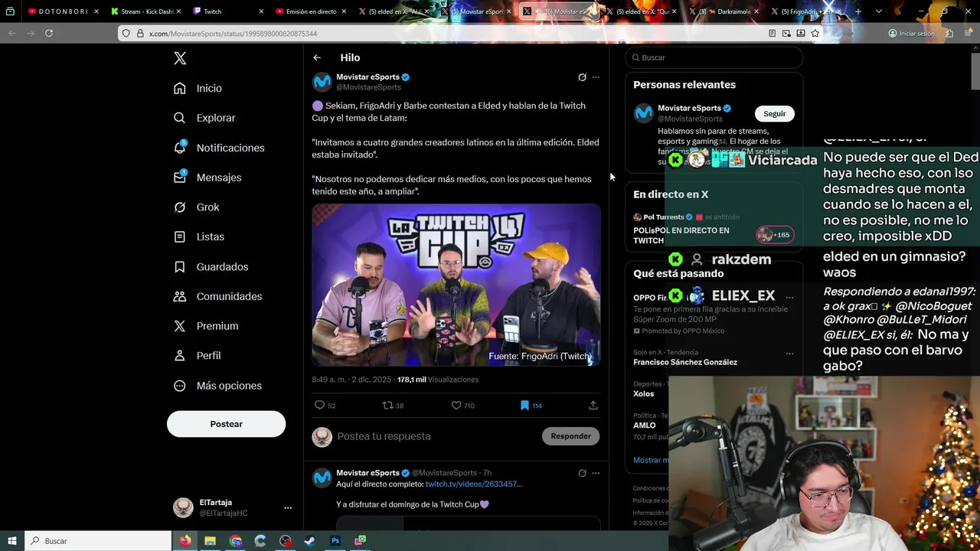
Task: Open Comunidades in the sidebar
Action: tap(217, 296)
